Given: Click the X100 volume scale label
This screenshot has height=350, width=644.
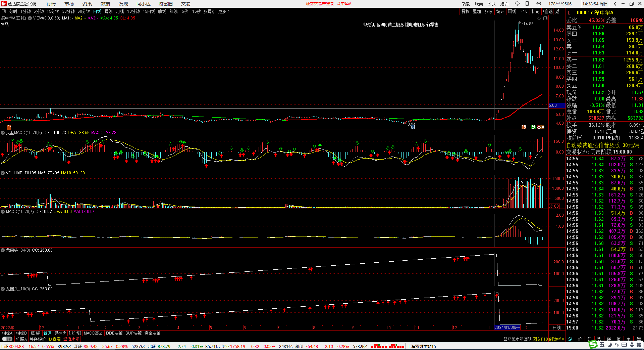Looking at the screenshot, I should point(554,206).
